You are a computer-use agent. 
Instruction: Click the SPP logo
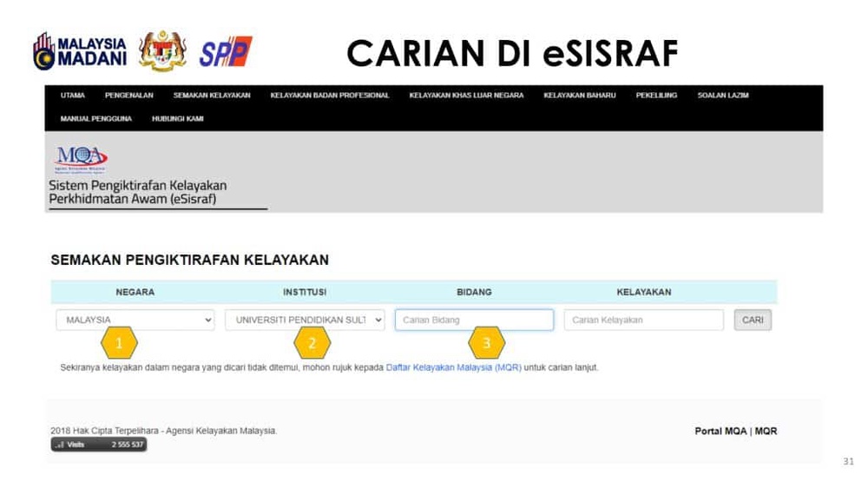[x=226, y=52]
